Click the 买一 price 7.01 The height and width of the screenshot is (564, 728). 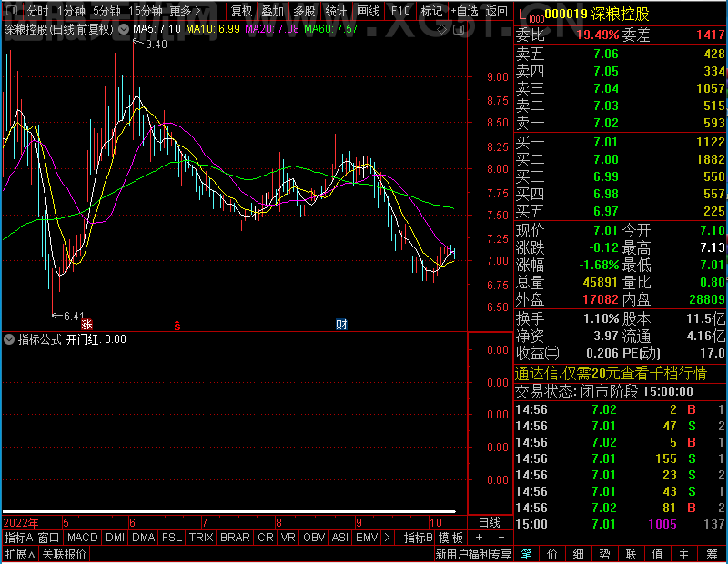(x=605, y=142)
